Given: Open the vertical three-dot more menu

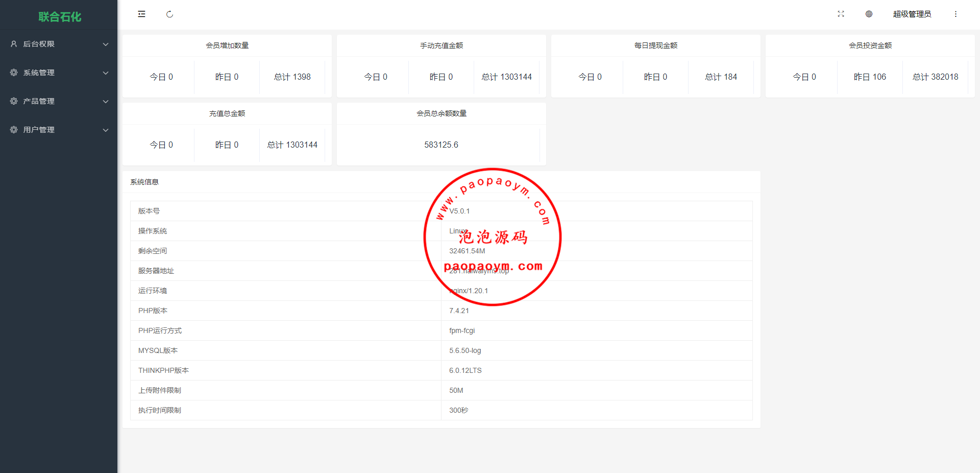Looking at the screenshot, I should pyautogui.click(x=955, y=14).
